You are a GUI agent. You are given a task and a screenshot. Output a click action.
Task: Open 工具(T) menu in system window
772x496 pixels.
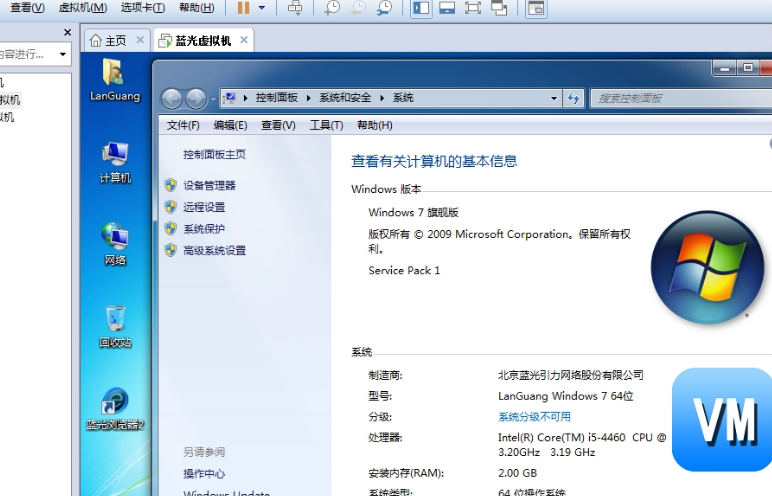tap(326, 125)
